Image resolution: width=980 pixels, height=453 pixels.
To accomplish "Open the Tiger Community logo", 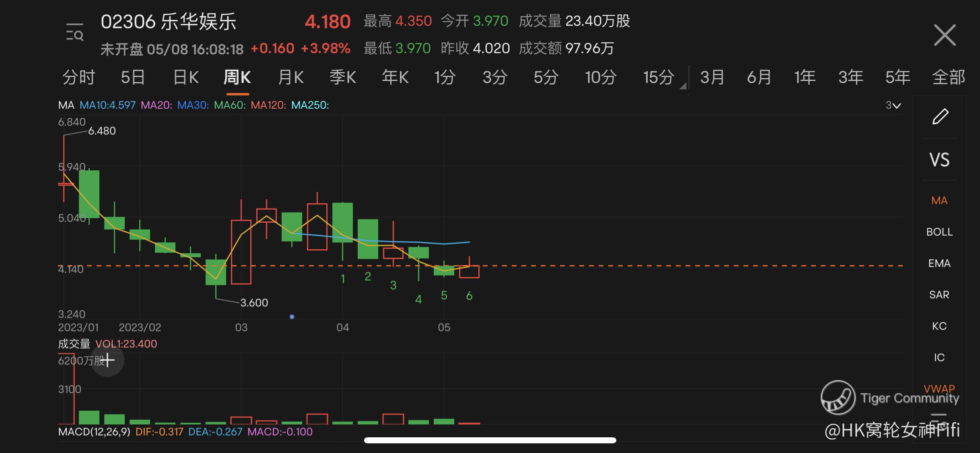I will tap(838, 397).
